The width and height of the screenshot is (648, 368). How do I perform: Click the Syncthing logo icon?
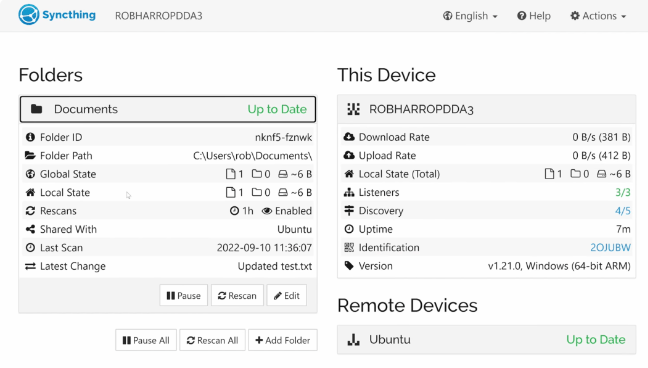coord(29,15)
